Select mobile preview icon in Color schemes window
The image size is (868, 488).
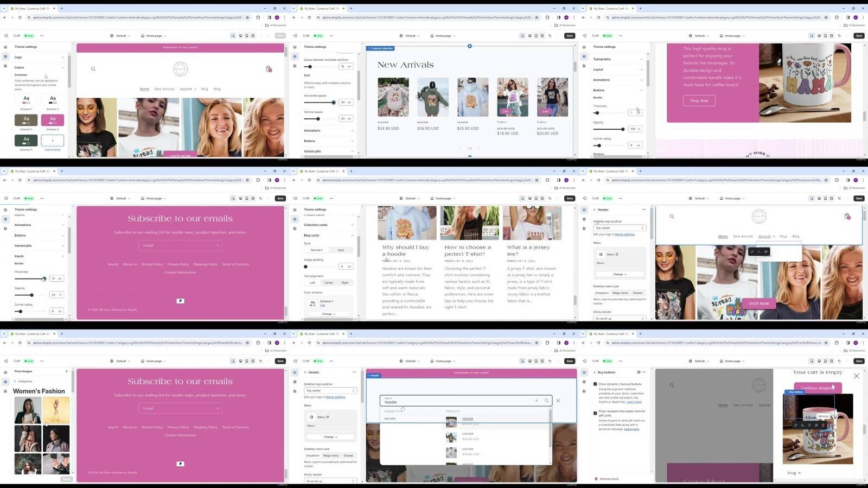coord(246,36)
